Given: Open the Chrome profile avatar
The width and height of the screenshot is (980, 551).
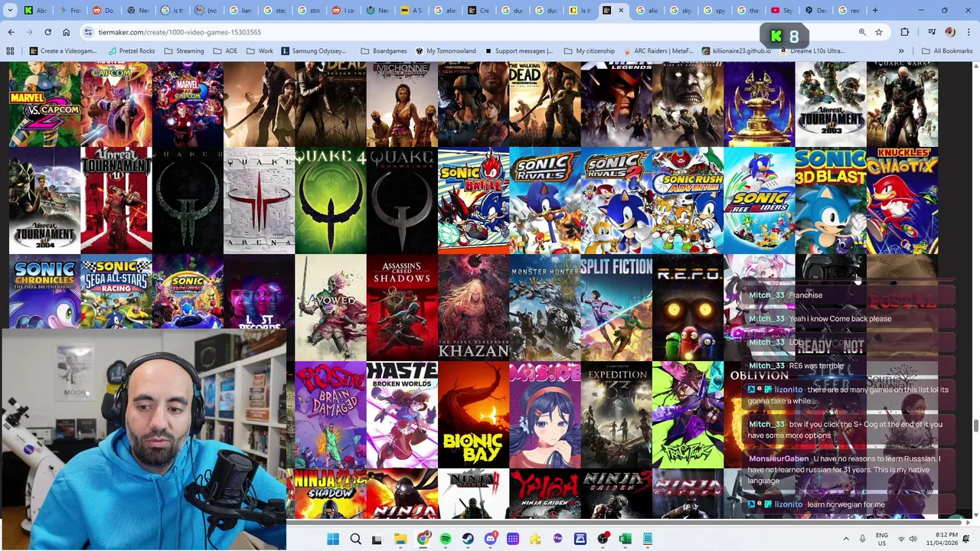Looking at the screenshot, I should point(950,32).
